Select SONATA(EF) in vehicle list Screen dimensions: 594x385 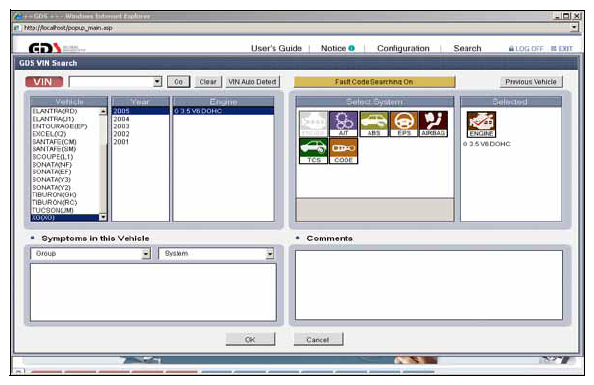click(52, 172)
